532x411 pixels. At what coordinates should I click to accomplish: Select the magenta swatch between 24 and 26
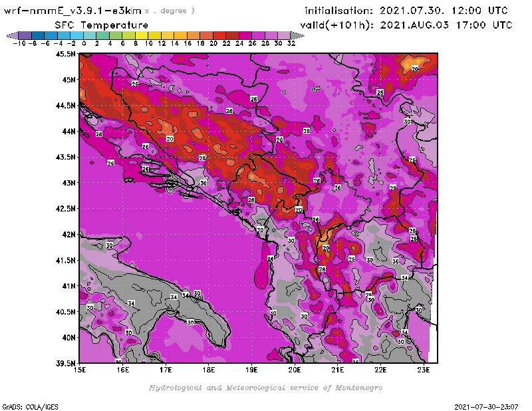coord(245,35)
